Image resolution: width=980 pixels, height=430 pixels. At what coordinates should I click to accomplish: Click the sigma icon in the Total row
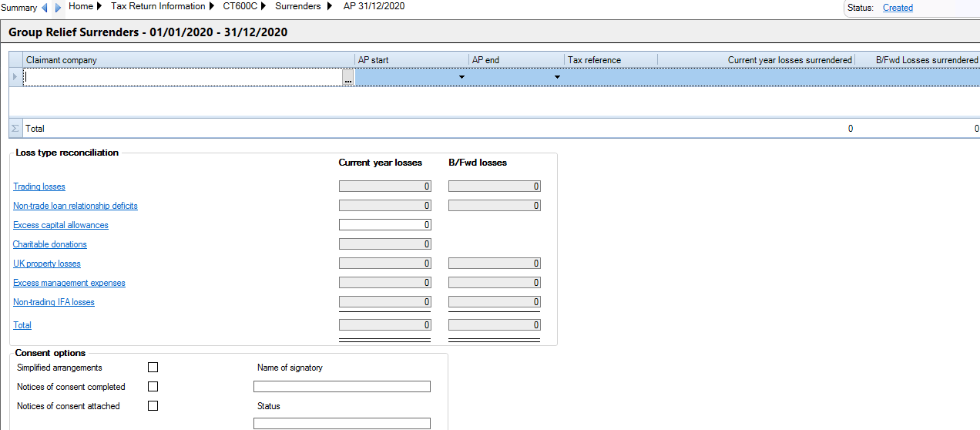(15, 129)
